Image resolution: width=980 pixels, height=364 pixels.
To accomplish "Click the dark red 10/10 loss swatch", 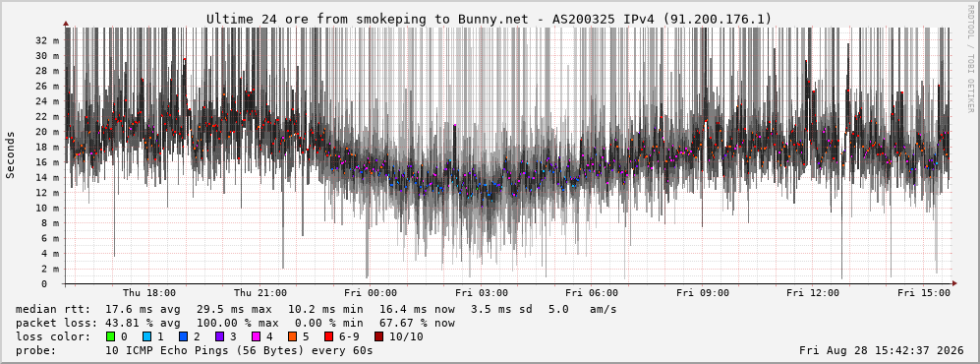I will (378, 336).
